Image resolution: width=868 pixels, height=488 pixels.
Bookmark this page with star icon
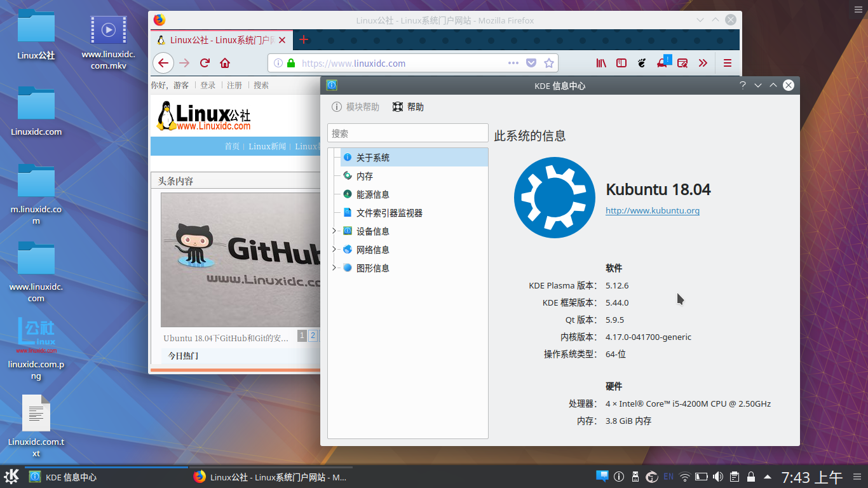click(549, 63)
